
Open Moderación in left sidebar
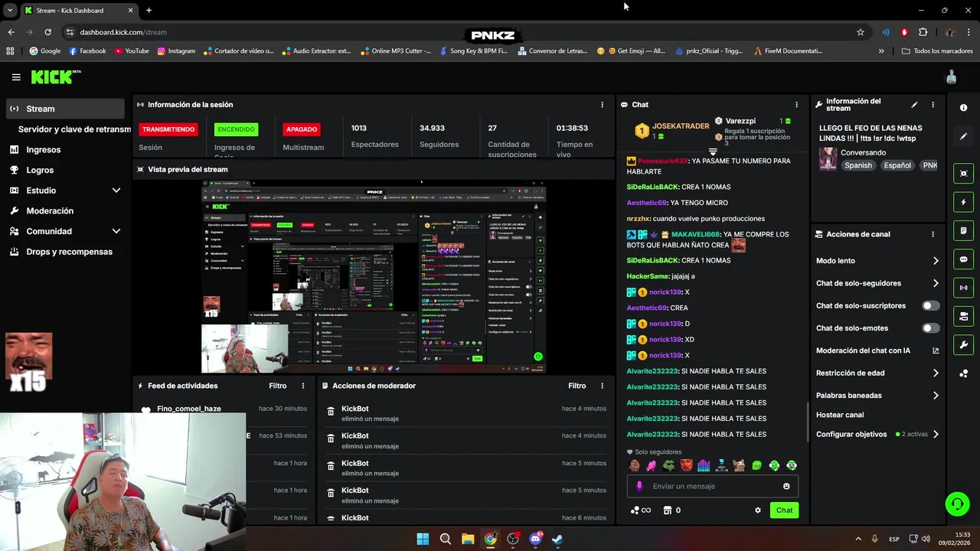pos(66,210)
